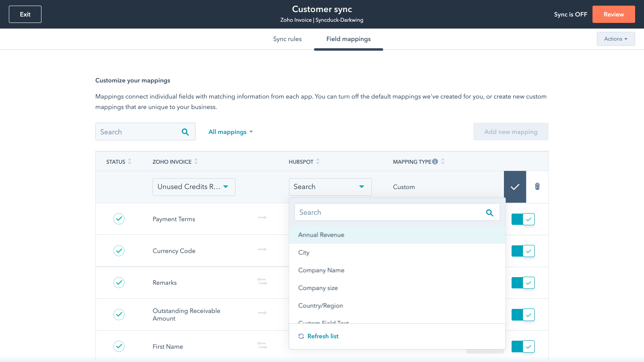The width and height of the screenshot is (644, 362).
Task: Switch to the Sync rules tab
Action: pyautogui.click(x=287, y=39)
